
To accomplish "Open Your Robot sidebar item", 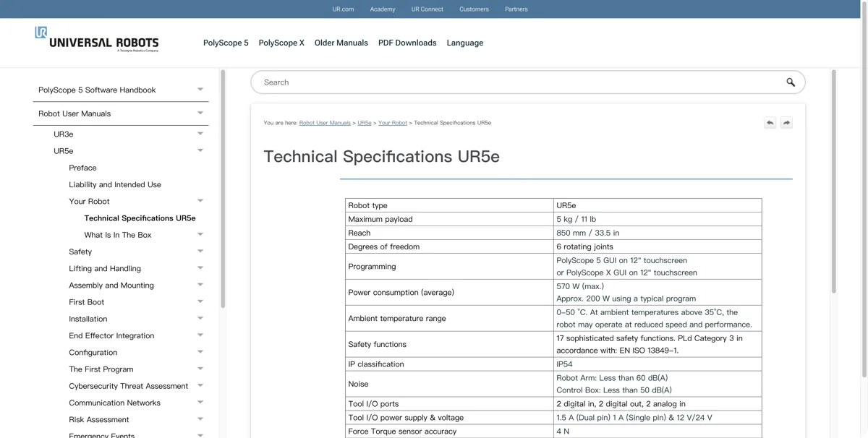I will pyautogui.click(x=89, y=202).
